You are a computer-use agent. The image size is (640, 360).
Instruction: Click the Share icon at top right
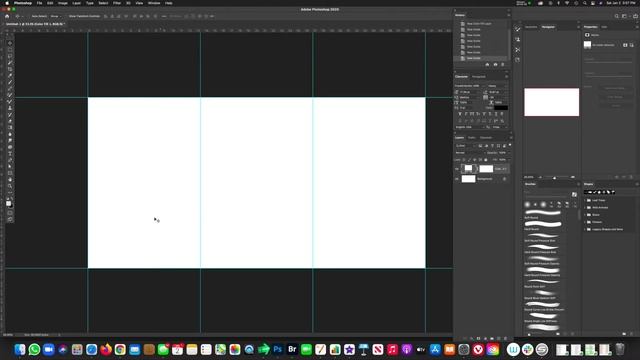click(x=635, y=16)
